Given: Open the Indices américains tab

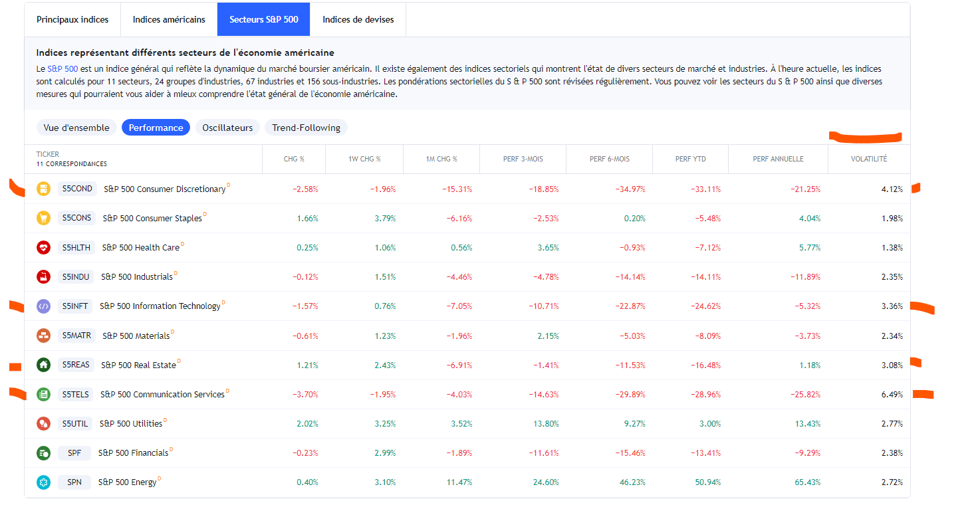Looking at the screenshot, I should click(x=169, y=19).
